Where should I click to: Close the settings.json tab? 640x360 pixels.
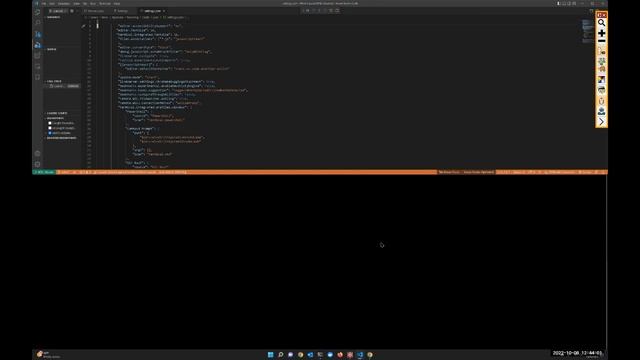tap(164, 11)
